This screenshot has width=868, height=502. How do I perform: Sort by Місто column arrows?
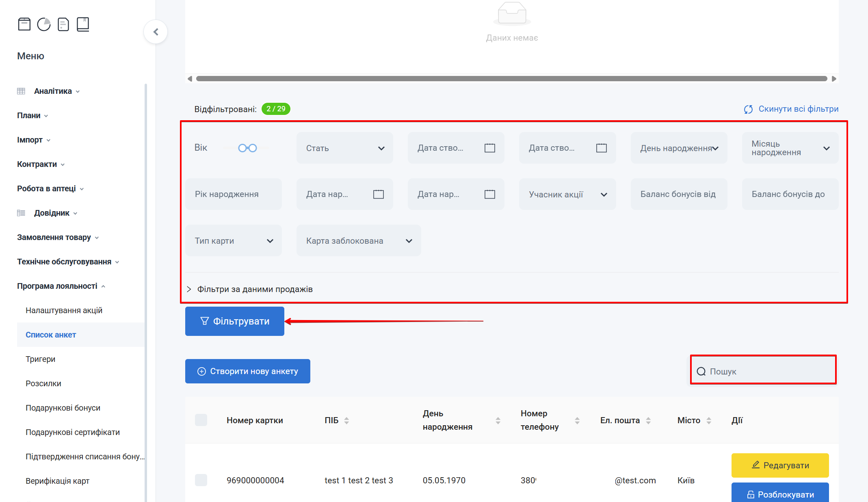coord(709,420)
